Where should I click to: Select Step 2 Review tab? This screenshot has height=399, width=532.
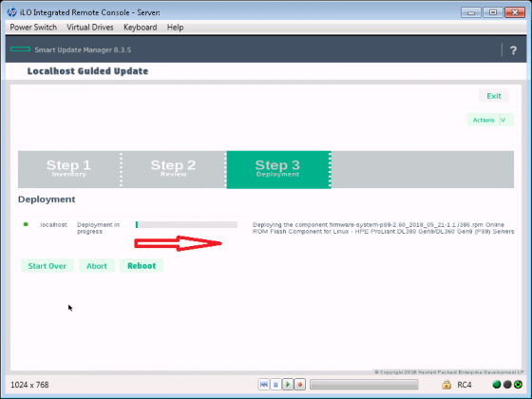coord(173,169)
